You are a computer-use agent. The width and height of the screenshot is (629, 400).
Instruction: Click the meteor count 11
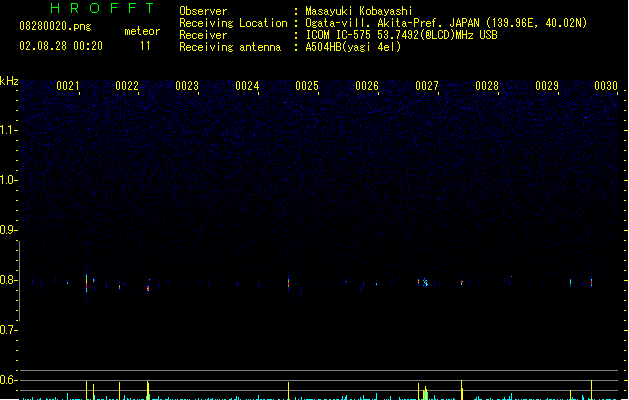tap(145, 46)
